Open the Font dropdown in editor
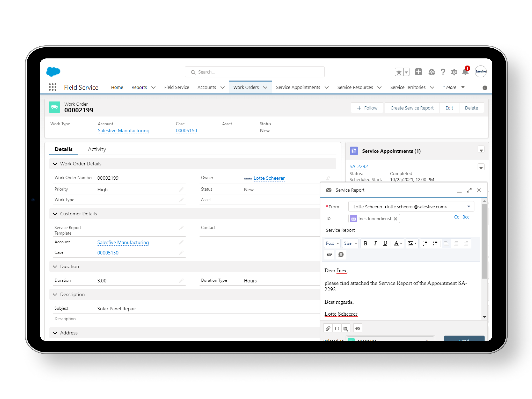 pos(332,243)
